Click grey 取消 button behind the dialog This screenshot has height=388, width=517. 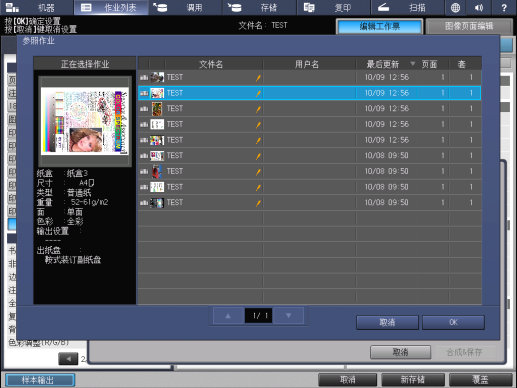click(400, 352)
